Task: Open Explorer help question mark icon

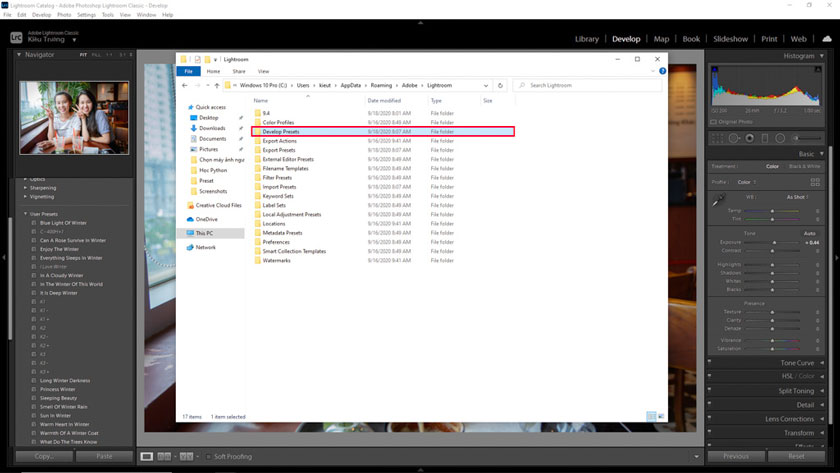Action: (663, 71)
